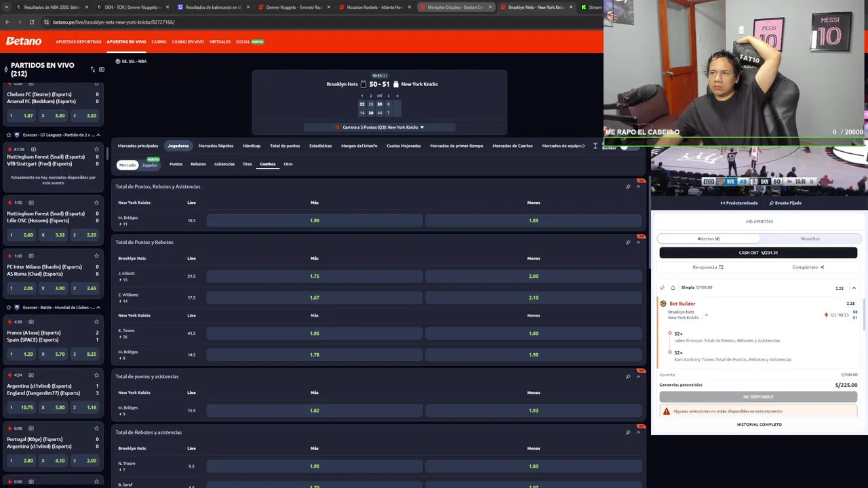Select the Asistencias sub-tab
The height and width of the screenshot is (488, 868).
click(224, 164)
